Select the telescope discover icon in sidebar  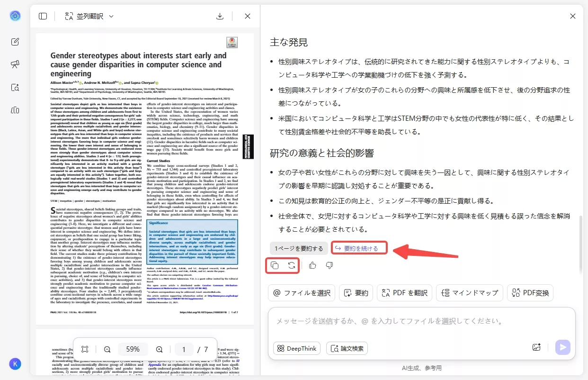coord(15,64)
